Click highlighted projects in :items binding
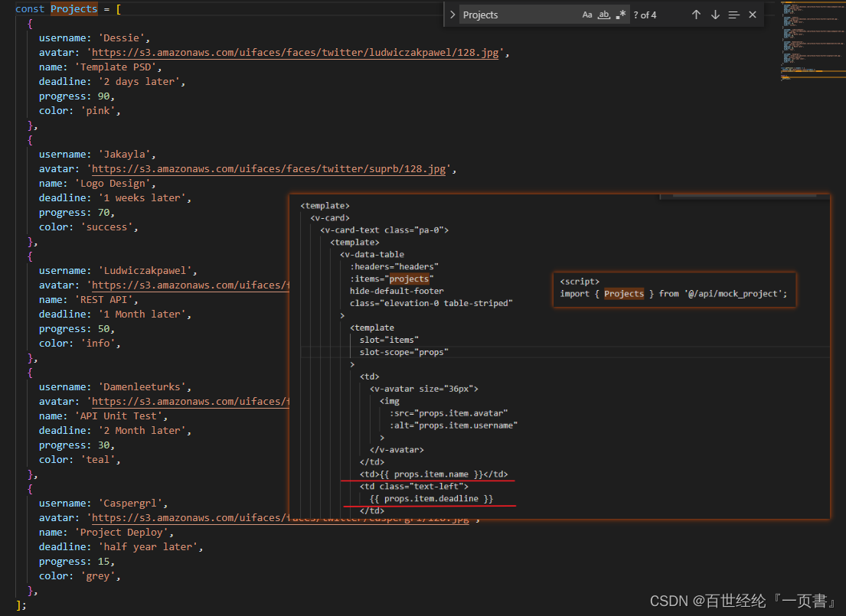 410,279
